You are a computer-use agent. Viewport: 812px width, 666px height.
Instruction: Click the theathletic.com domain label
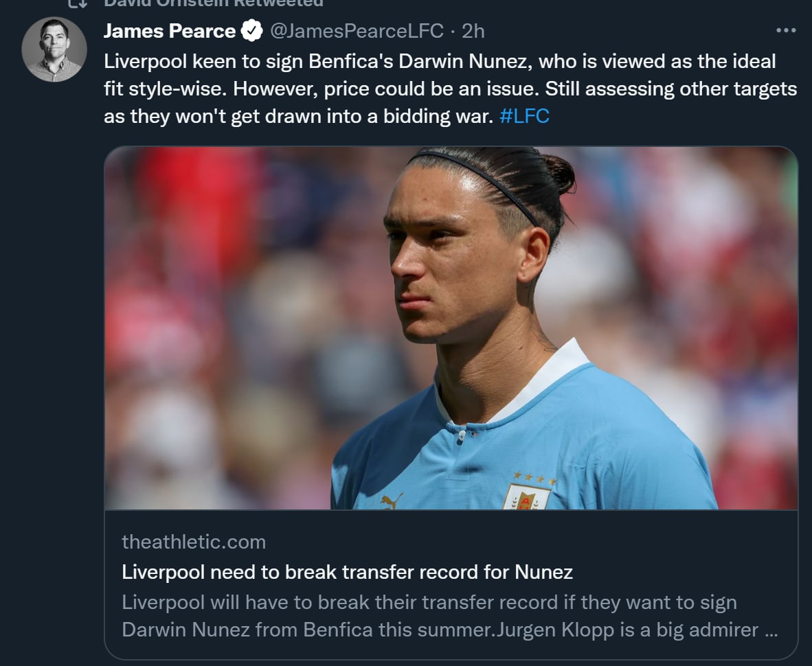coord(194,542)
